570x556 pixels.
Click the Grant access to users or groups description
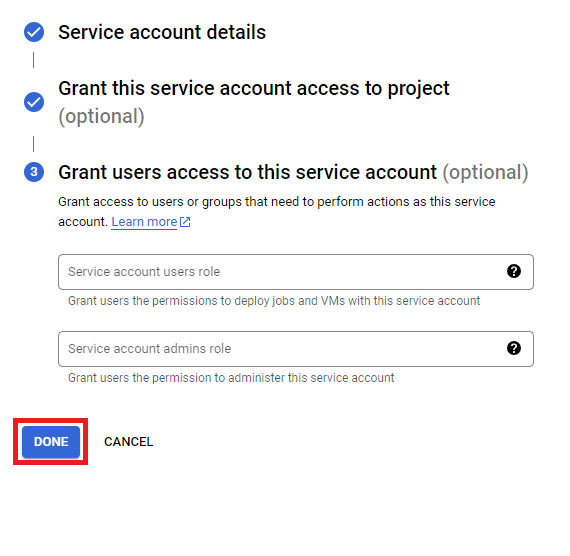(277, 212)
